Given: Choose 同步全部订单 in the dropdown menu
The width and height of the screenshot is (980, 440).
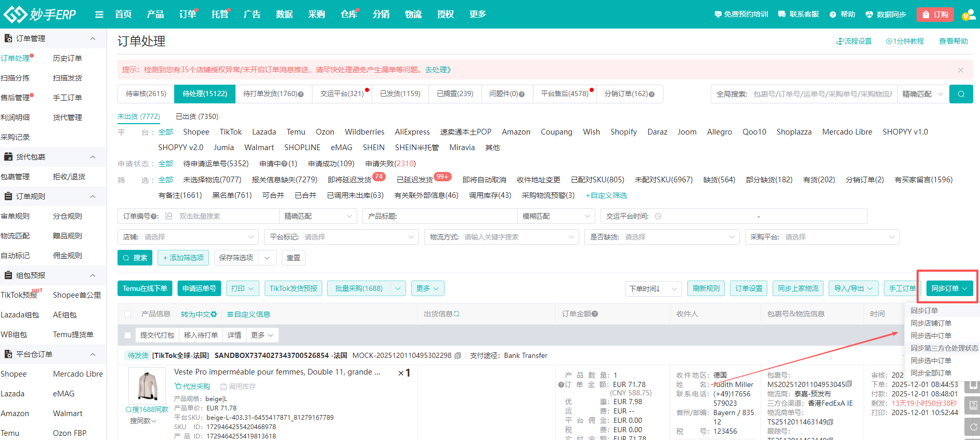Looking at the screenshot, I should (x=931, y=373).
